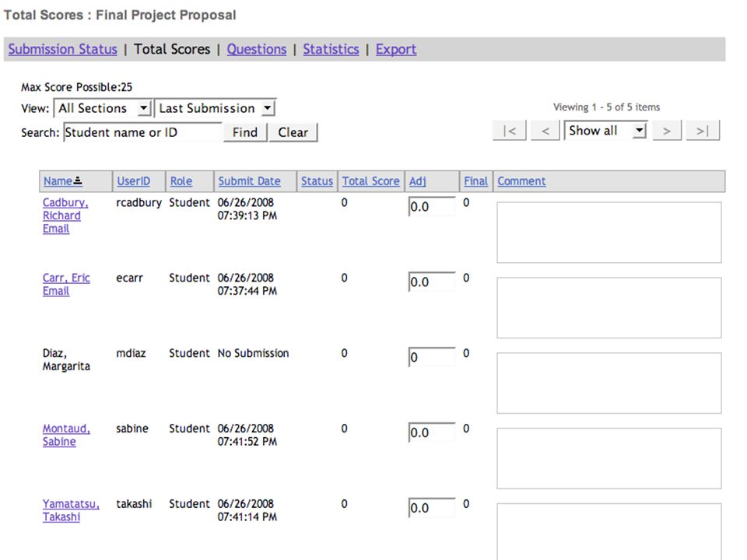
Task: Sort by Adj column
Action: 417,181
